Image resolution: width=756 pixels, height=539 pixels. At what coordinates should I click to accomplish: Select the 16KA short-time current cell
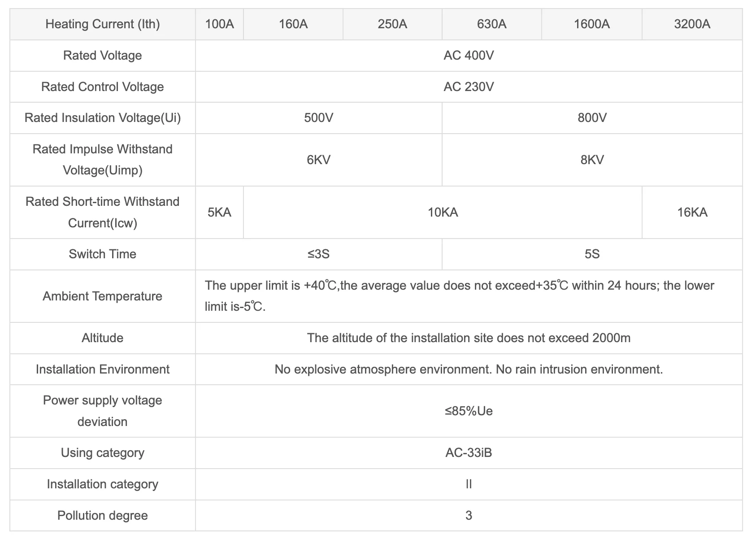coord(692,213)
